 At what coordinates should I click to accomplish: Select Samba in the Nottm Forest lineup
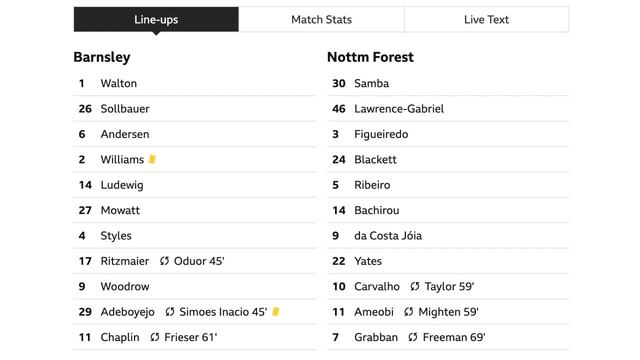pos(371,83)
